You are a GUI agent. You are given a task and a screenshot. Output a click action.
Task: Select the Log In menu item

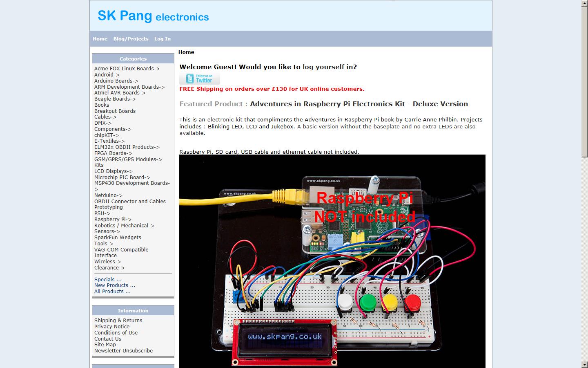click(x=162, y=38)
